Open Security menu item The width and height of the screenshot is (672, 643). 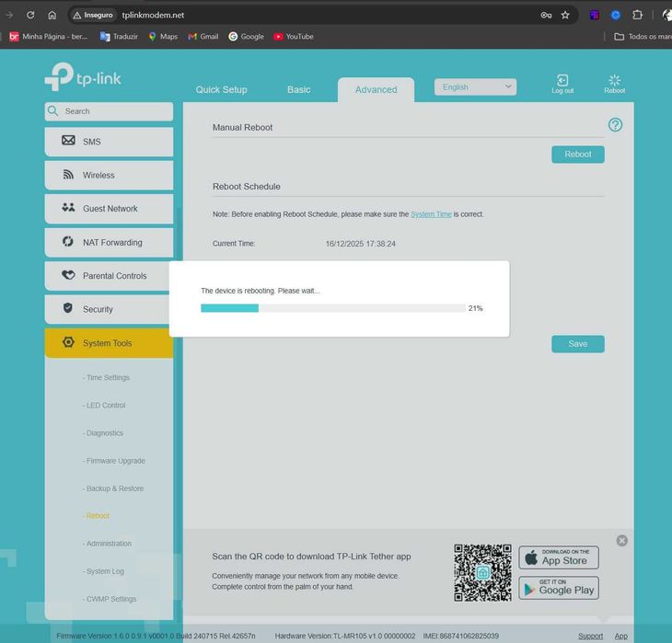(107, 309)
